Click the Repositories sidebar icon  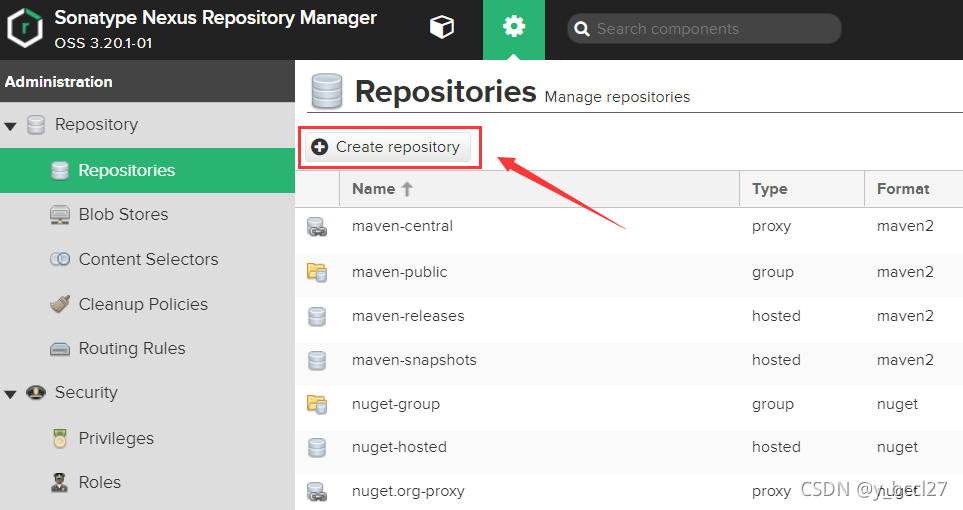click(x=60, y=170)
